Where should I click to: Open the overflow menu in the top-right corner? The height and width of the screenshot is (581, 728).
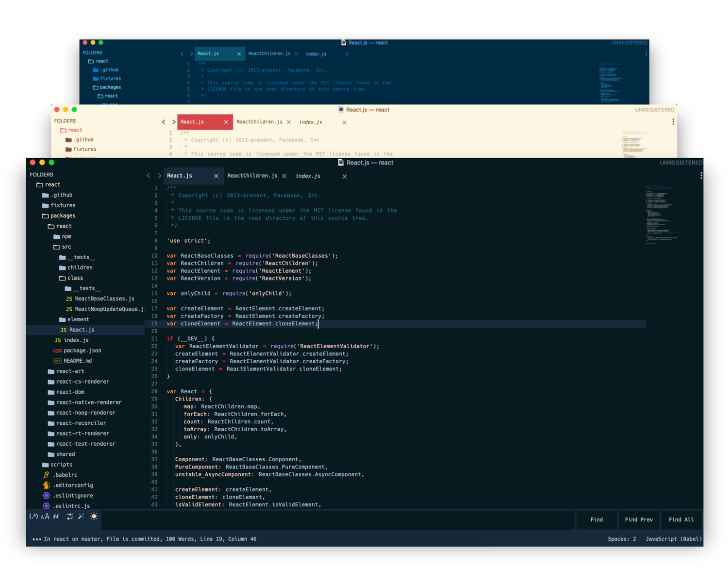point(701,176)
